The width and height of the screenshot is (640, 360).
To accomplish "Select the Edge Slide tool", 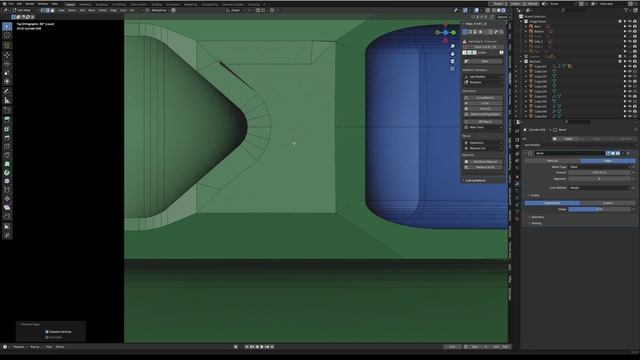I will pos(7,190).
